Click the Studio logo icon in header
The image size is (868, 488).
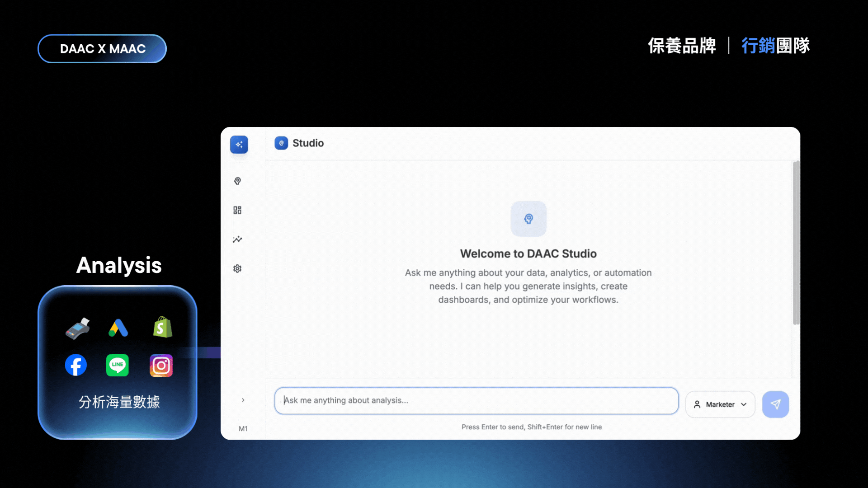281,143
